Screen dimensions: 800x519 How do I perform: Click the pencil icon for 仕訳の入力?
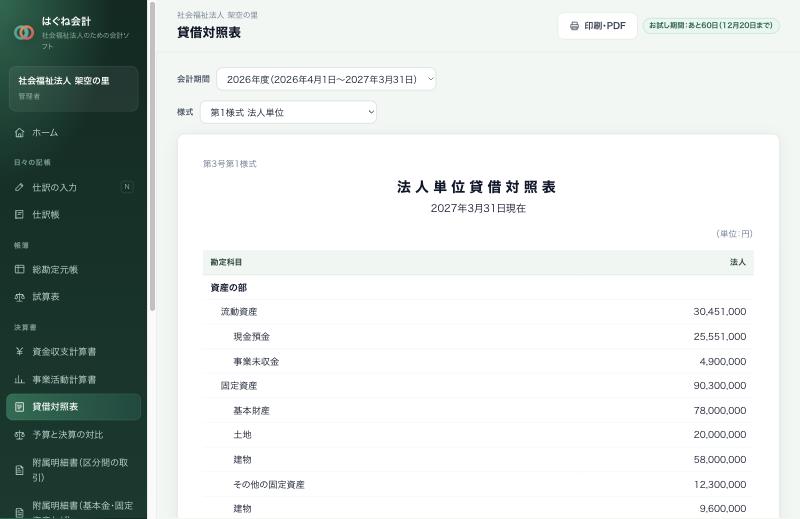coord(19,187)
